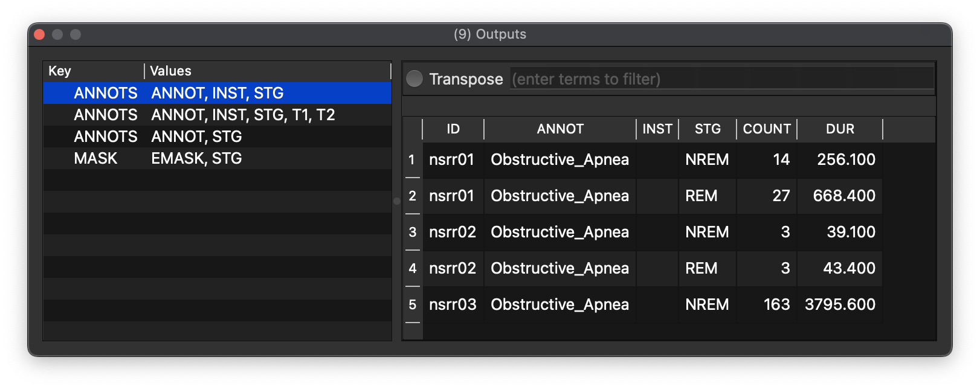Close the Outputs window with red button

point(39,34)
